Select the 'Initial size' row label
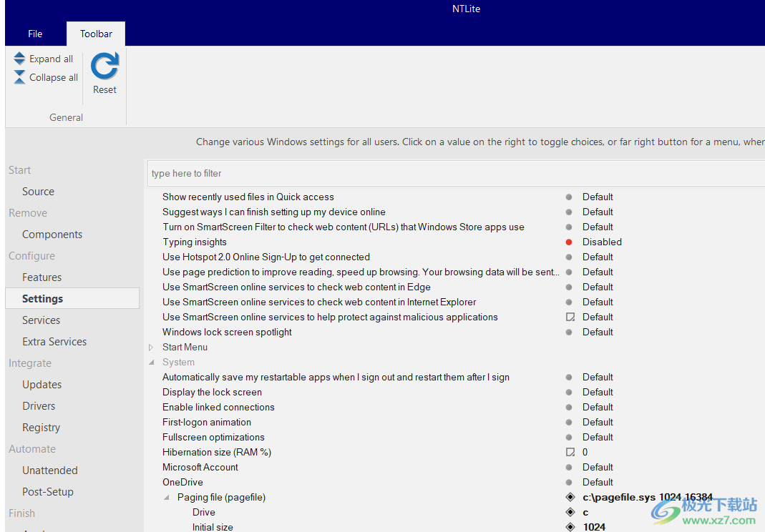765x532 pixels. [x=213, y=527]
